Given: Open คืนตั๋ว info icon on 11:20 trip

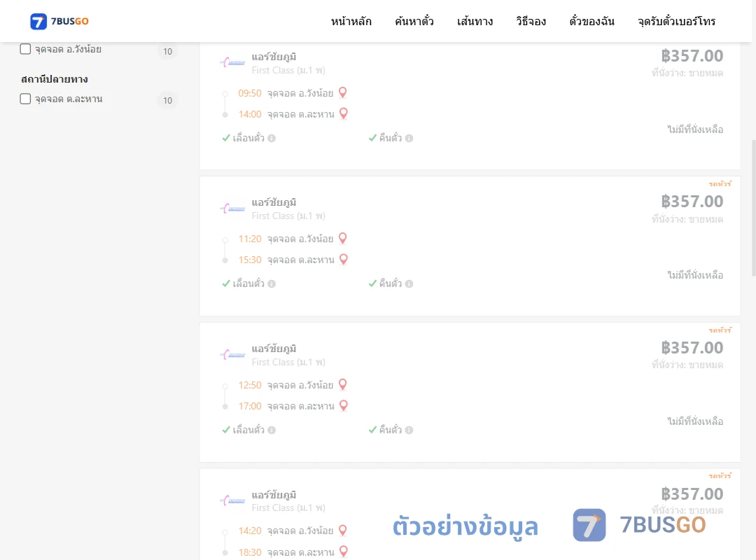Looking at the screenshot, I should pos(409,284).
